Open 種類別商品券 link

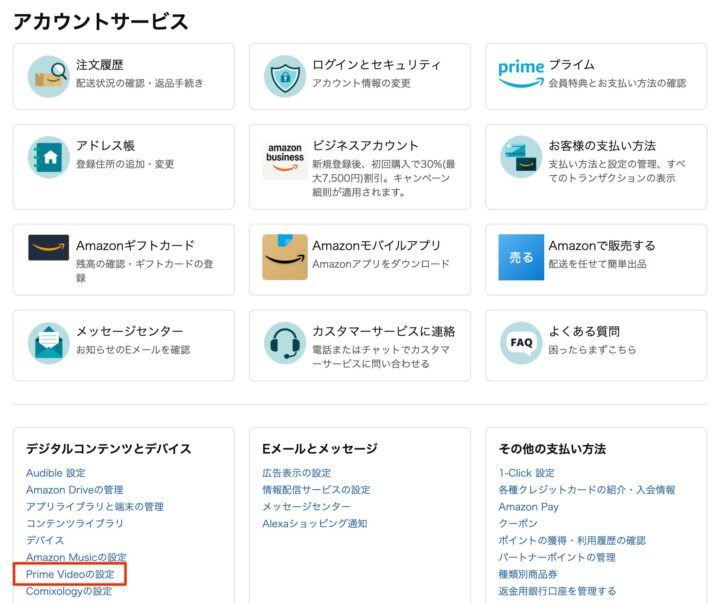point(528,574)
